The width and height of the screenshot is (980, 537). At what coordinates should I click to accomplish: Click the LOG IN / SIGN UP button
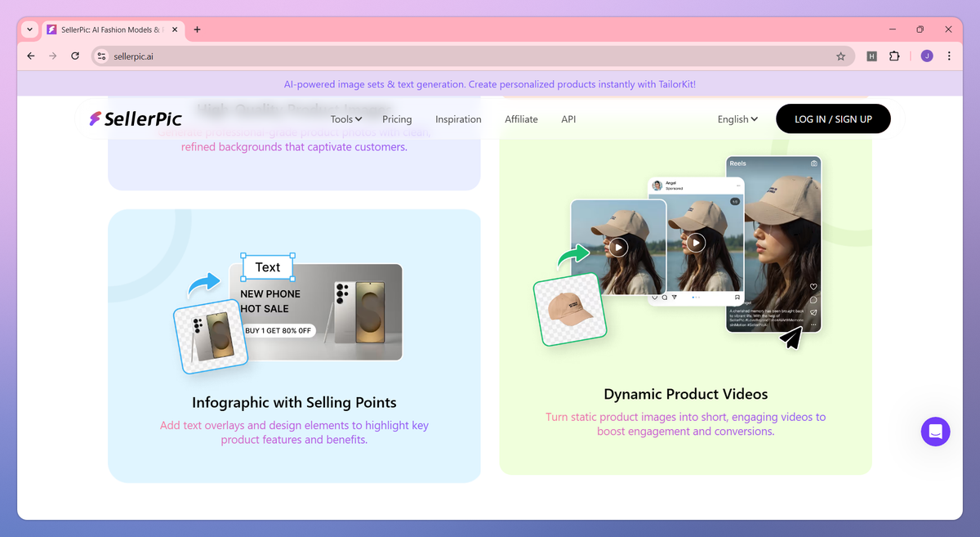click(833, 119)
